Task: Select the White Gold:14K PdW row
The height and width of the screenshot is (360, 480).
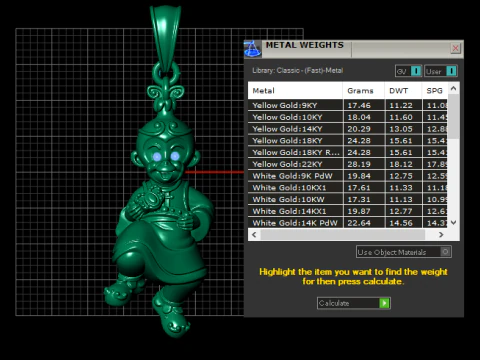Action: pyautogui.click(x=348, y=223)
